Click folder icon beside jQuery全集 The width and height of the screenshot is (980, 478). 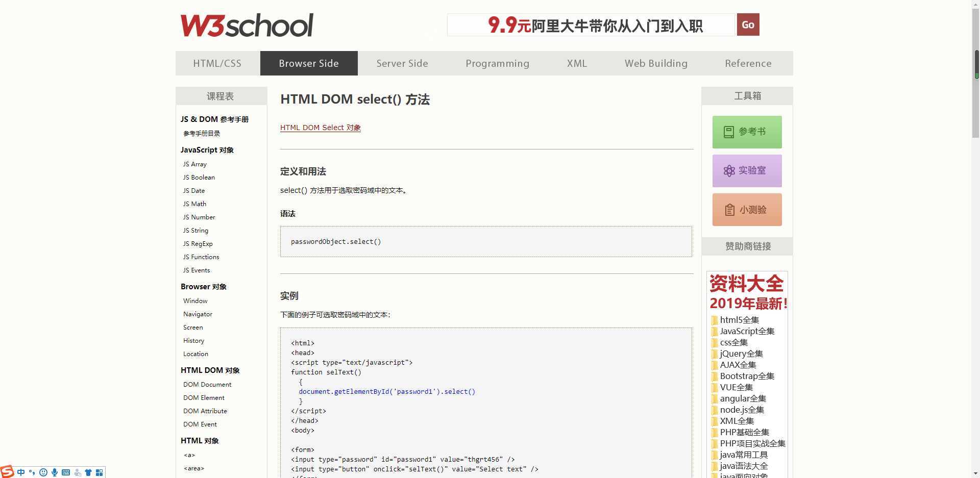tap(715, 354)
